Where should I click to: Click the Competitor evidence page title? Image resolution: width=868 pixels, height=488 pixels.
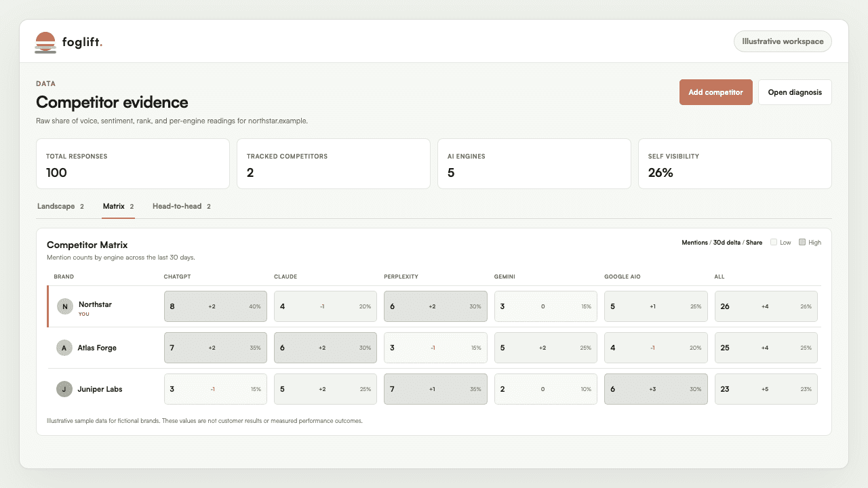pos(112,102)
